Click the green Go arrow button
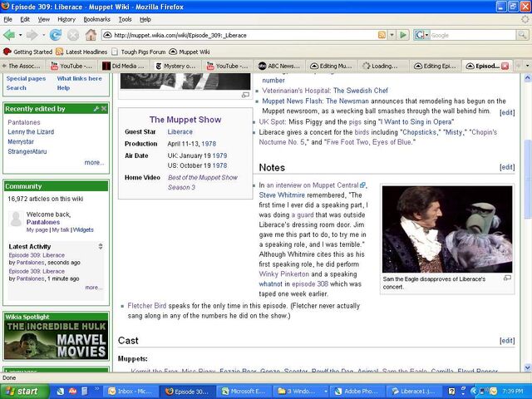The image size is (532, 399). pyautogui.click(x=403, y=35)
